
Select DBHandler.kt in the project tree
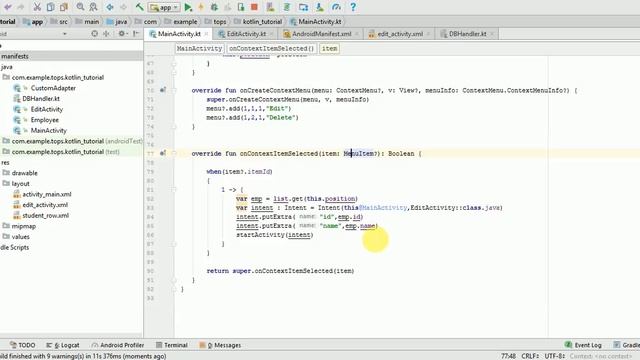click(41, 99)
